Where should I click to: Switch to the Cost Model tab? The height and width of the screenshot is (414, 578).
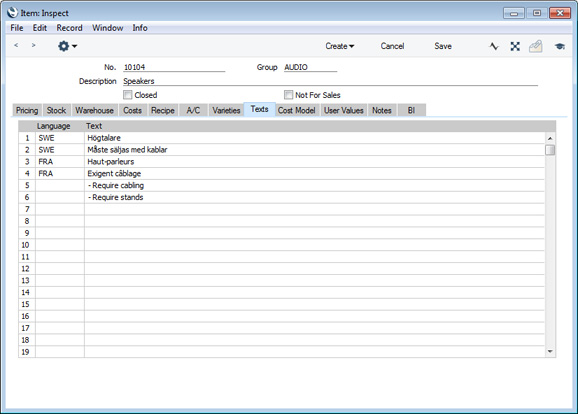tap(296, 110)
